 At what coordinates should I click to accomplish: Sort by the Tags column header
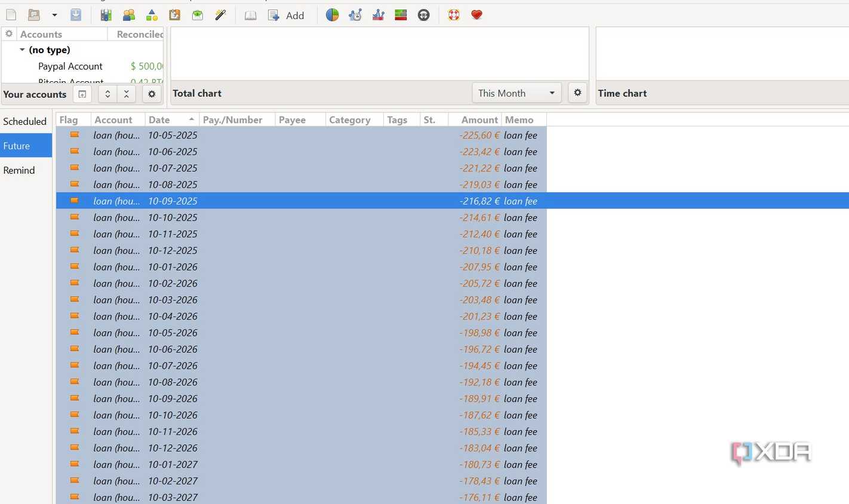click(401, 120)
